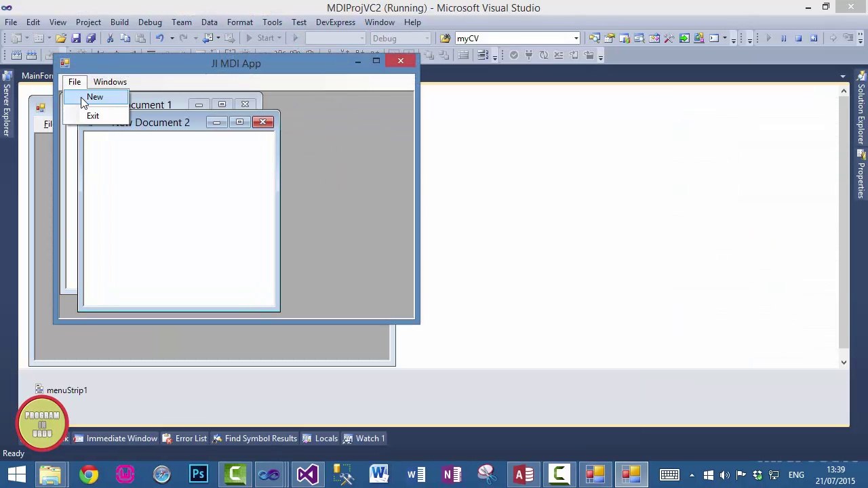This screenshot has height=488, width=868.
Task: Click the Start Page green arrow icon
Action: click(684, 38)
